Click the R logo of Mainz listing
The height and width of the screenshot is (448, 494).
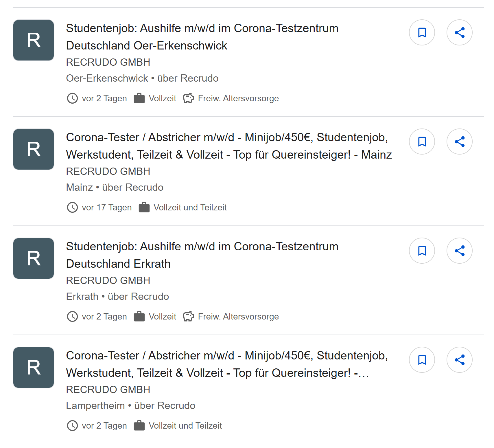34,149
